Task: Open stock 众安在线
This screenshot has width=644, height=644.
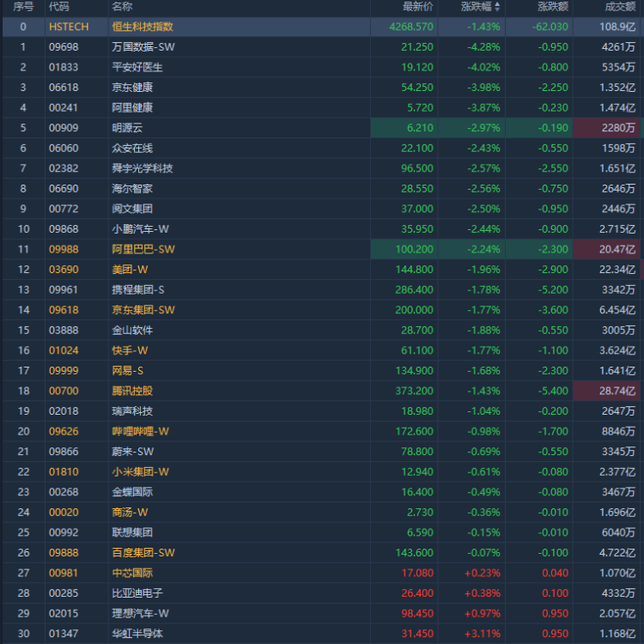Action: coord(132,148)
